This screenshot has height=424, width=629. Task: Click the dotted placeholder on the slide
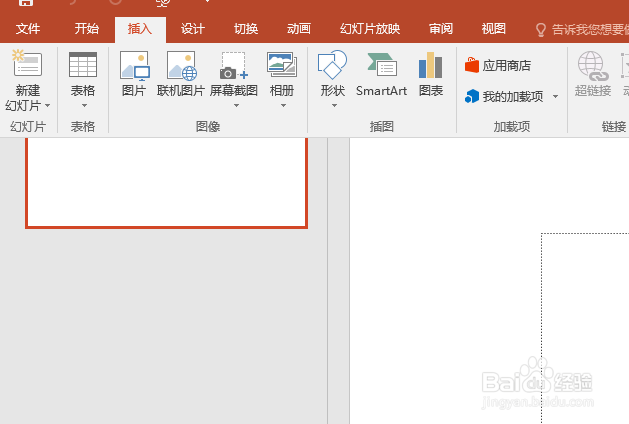(585, 328)
